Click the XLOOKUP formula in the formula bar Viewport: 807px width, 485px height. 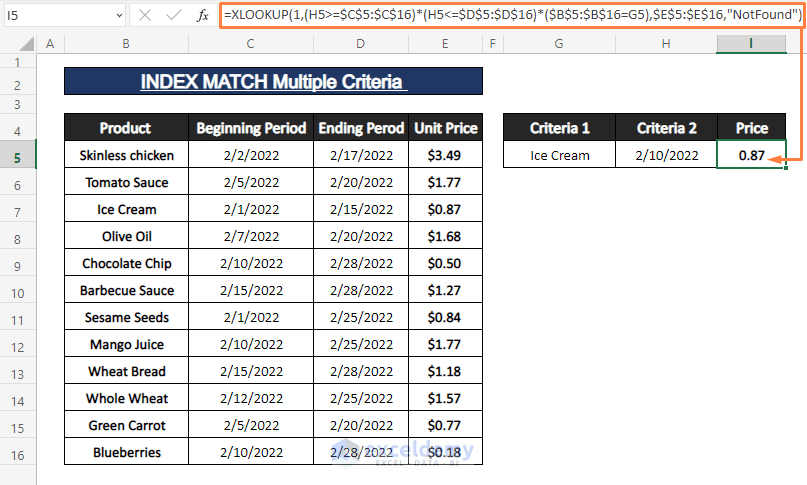point(510,15)
